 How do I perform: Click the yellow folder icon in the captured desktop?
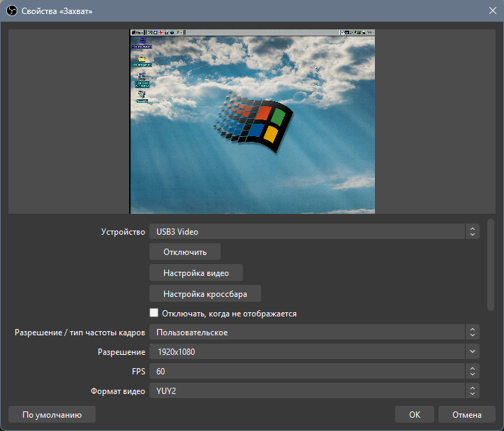(142, 59)
